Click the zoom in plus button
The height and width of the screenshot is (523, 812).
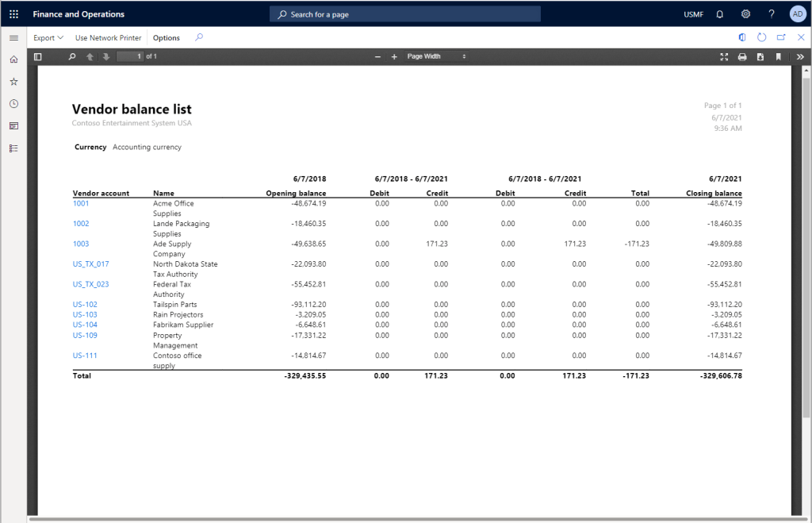pos(394,57)
